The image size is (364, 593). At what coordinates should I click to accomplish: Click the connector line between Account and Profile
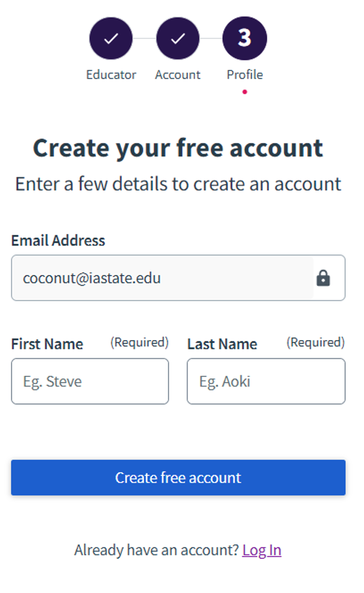point(211,38)
